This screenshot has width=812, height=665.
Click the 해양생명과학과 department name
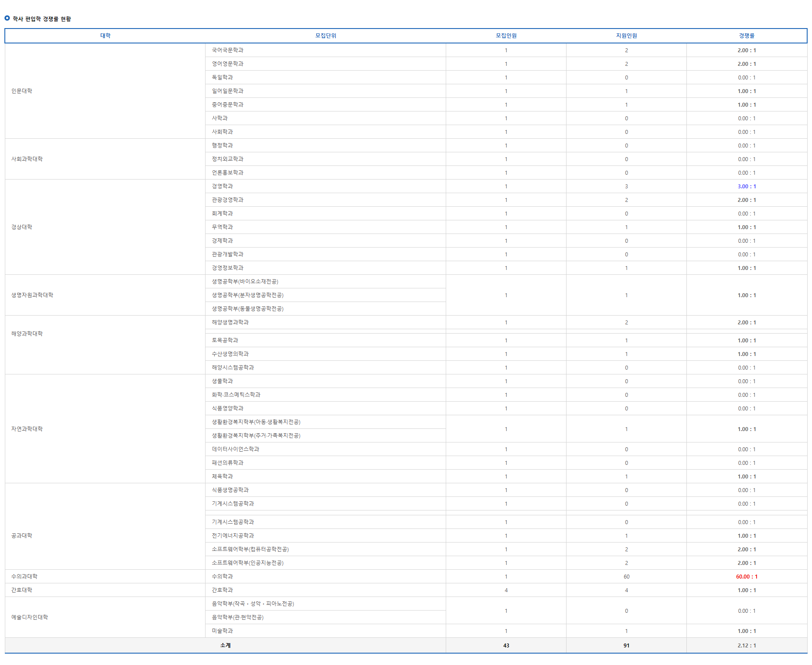tap(230, 322)
